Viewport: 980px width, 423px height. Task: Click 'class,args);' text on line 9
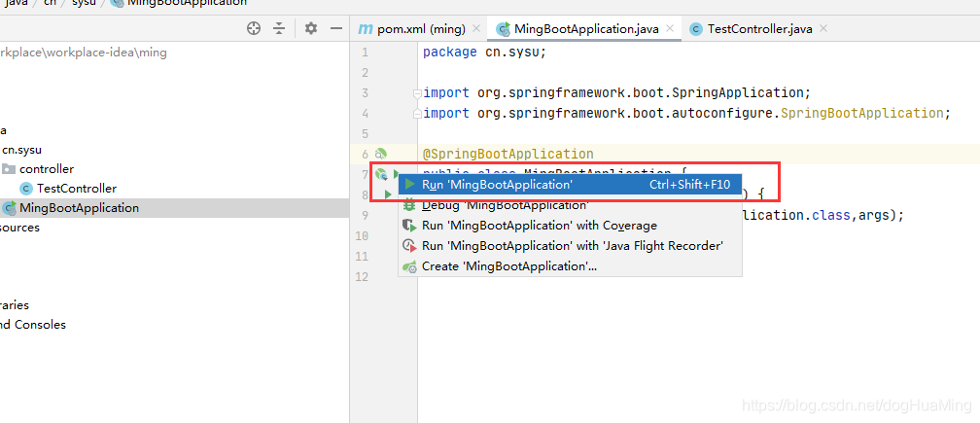point(857,215)
